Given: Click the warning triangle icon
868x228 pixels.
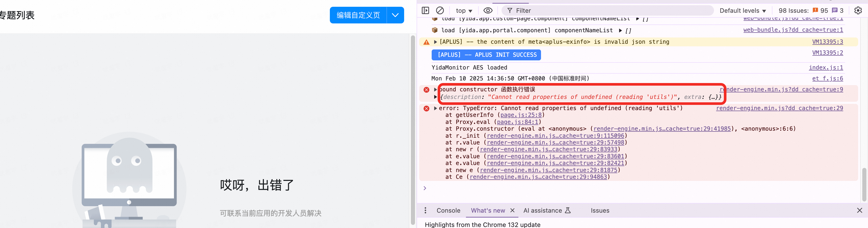Looking at the screenshot, I should pyautogui.click(x=426, y=42).
